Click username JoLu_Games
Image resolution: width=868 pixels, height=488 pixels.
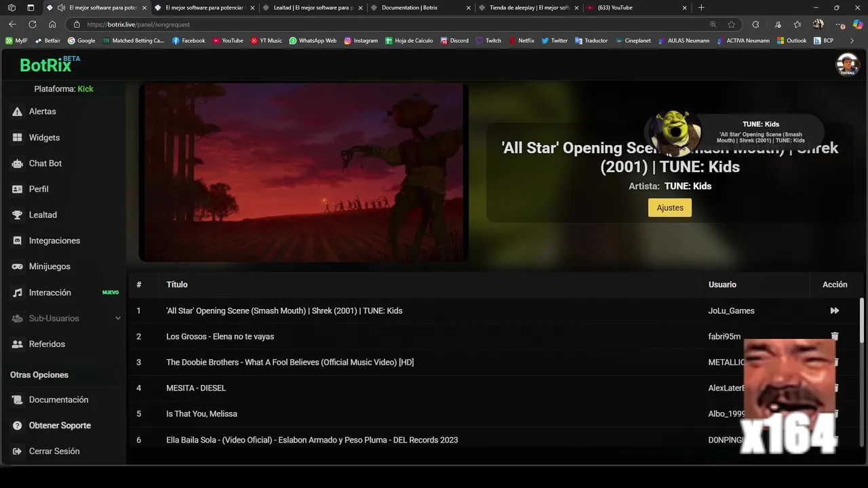point(731,310)
